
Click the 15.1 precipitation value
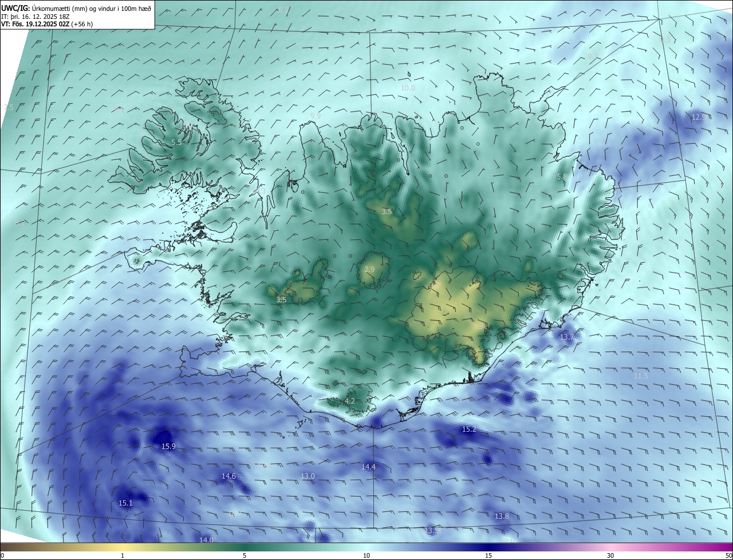tap(125, 503)
